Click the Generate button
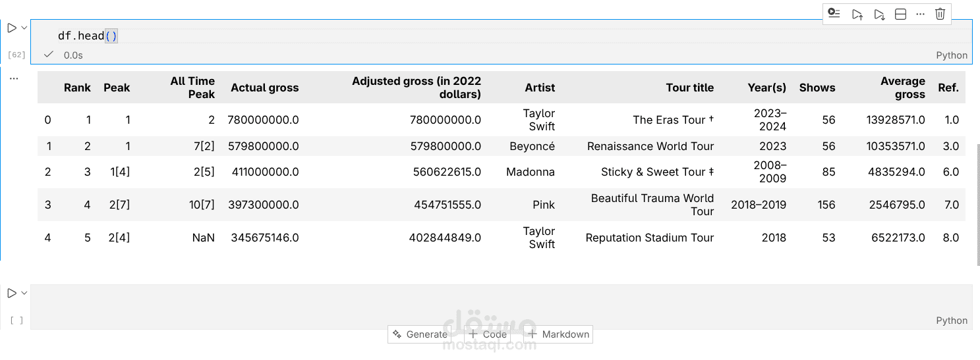The image size is (980, 360). (x=420, y=334)
